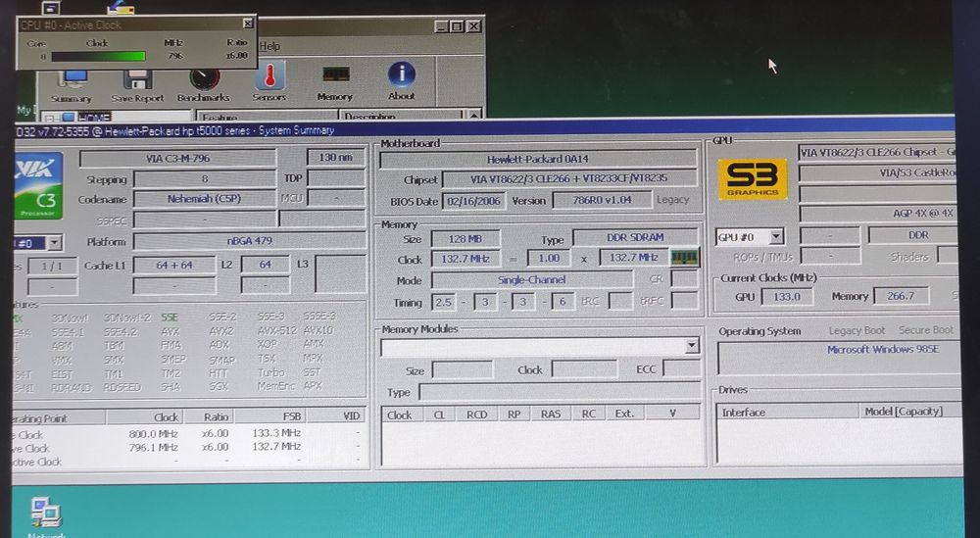Image resolution: width=980 pixels, height=538 pixels.
Task: Open the GPU #0 selector dropdown
Action: coord(776,236)
